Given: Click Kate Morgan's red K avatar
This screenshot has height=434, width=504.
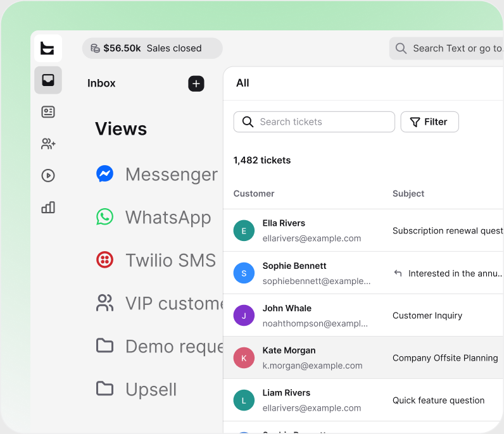Looking at the screenshot, I should tap(244, 357).
